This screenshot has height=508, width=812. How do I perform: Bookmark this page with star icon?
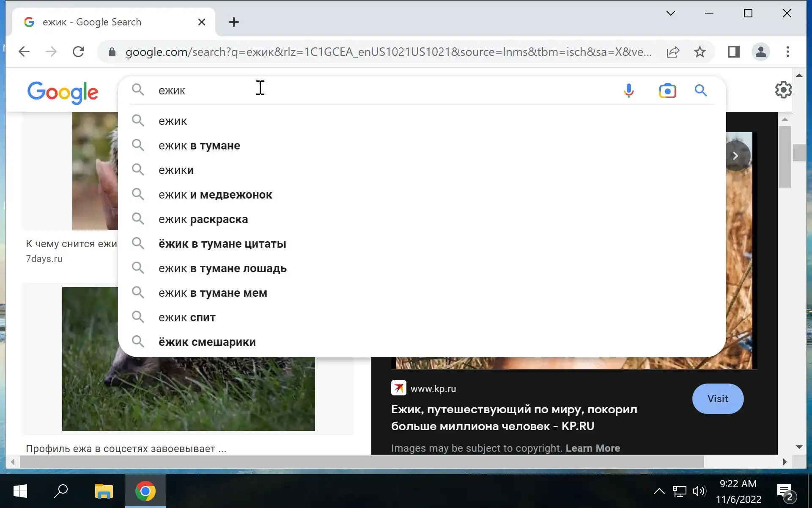[700, 52]
